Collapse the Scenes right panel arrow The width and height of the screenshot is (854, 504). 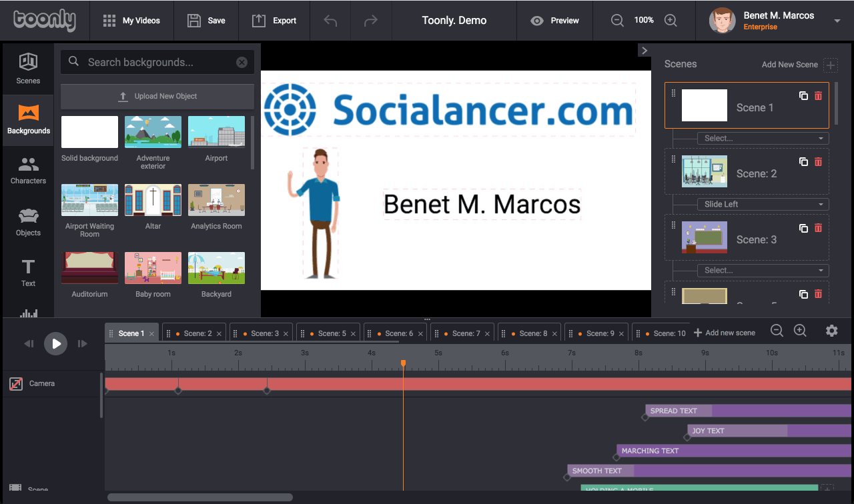click(644, 50)
